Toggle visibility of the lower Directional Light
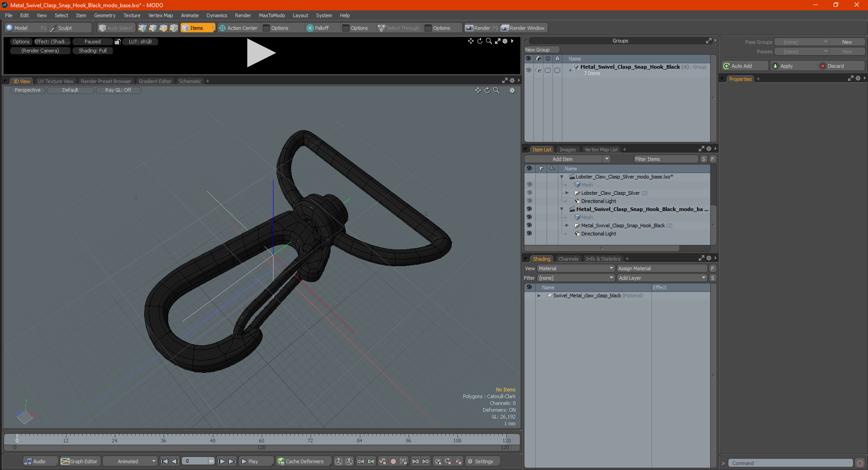 (529, 234)
